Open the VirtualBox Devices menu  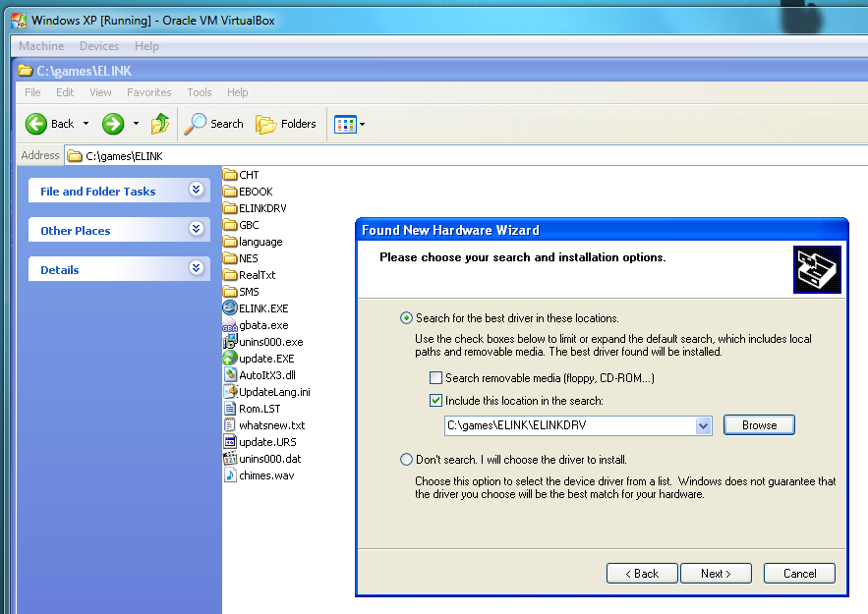(99, 46)
